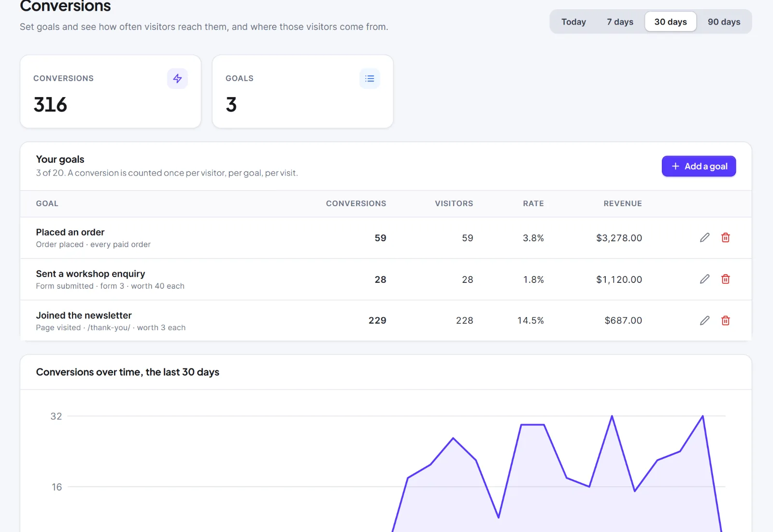Click the Your goals heading
Image resolution: width=773 pixels, height=532 pixels.
coord(60,159)
